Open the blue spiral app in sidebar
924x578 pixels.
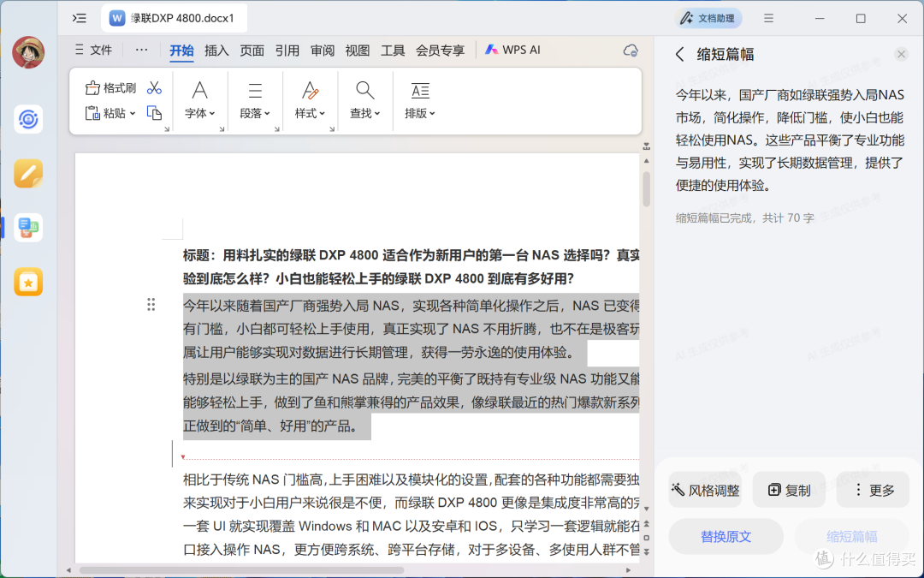pos(28,119)
